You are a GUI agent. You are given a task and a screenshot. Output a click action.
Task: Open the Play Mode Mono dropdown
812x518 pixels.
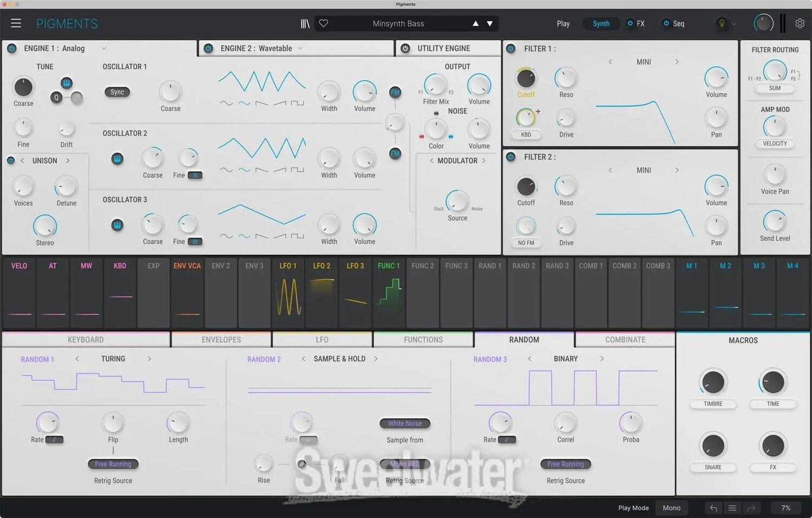(x=671, y=508)
